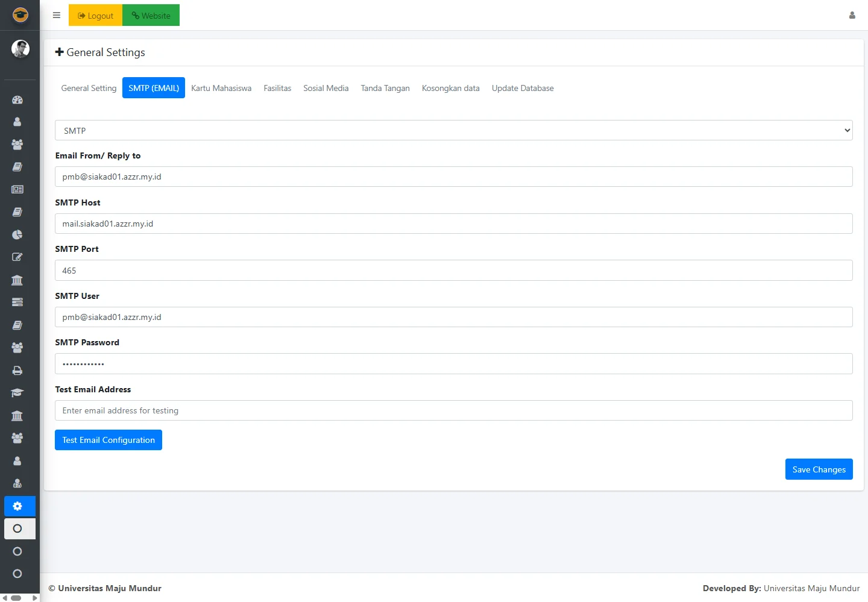Viewport: 868px width, 602px height.
Task: Click the yellow Logout button
Action: (x=95, y=16)
